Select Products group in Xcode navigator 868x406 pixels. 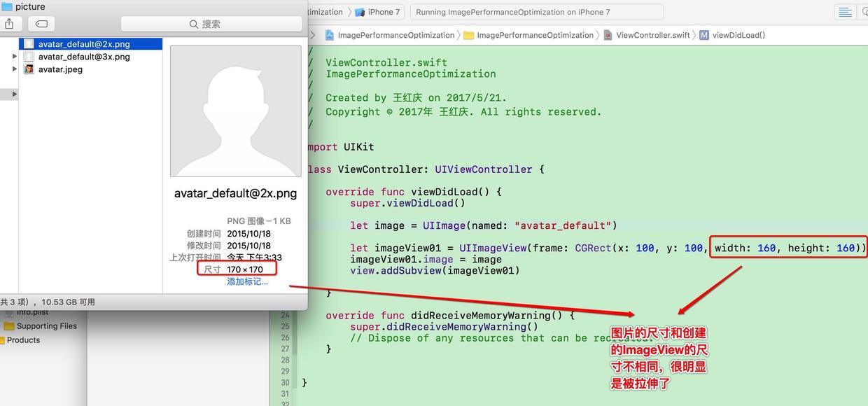pyautogui.click(x=23, y=340)
